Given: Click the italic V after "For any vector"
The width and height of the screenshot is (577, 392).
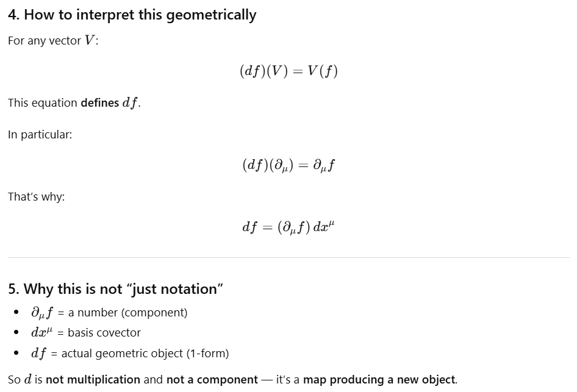Looking at the screenshot, I should 89,41.
